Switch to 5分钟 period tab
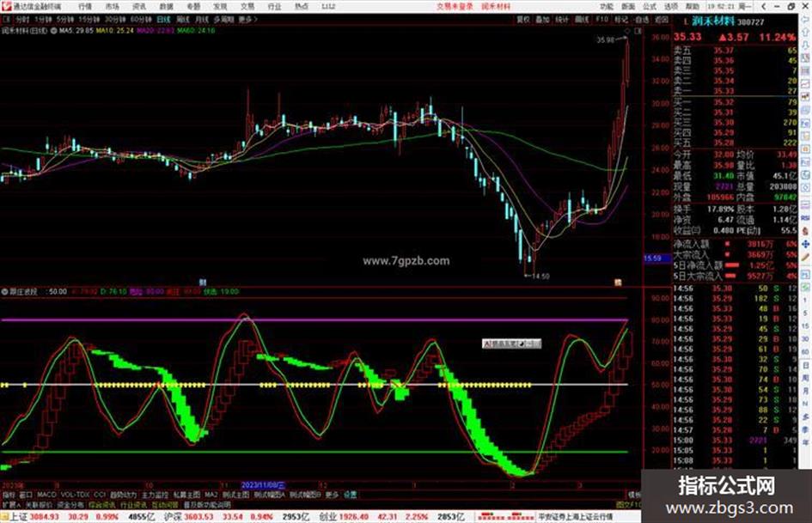This screenshot has width=812, height=523. coord(65,19)
